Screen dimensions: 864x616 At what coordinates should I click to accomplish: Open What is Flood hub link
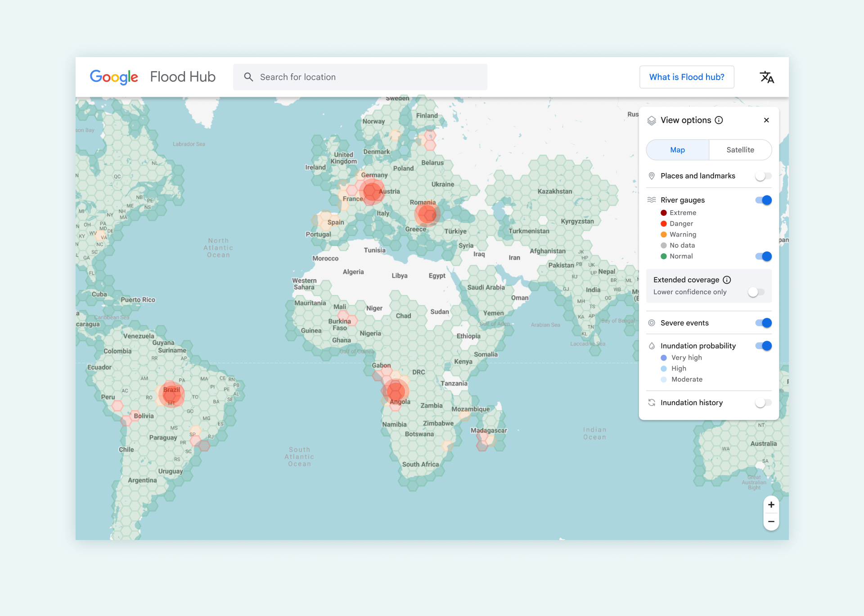(687, 77)
